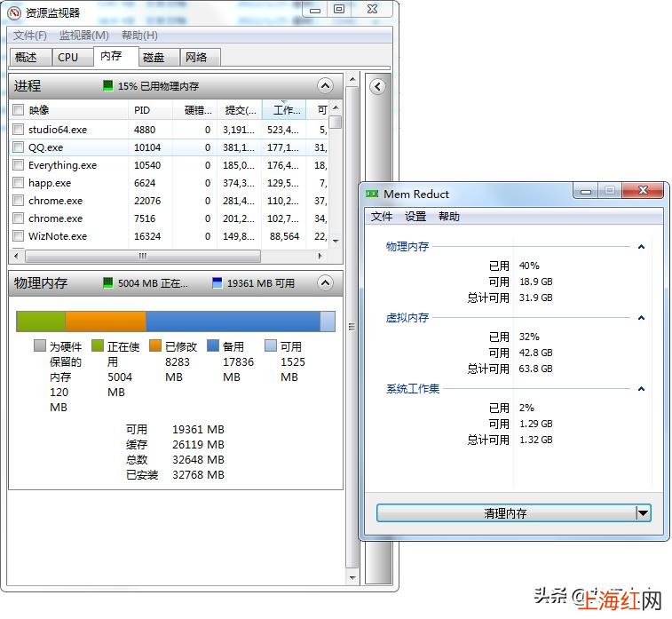Image resolution: width=672 pixels, height=619 pixels.
Task: Click the splitter grip beside the memory bar
Action: 352,327
